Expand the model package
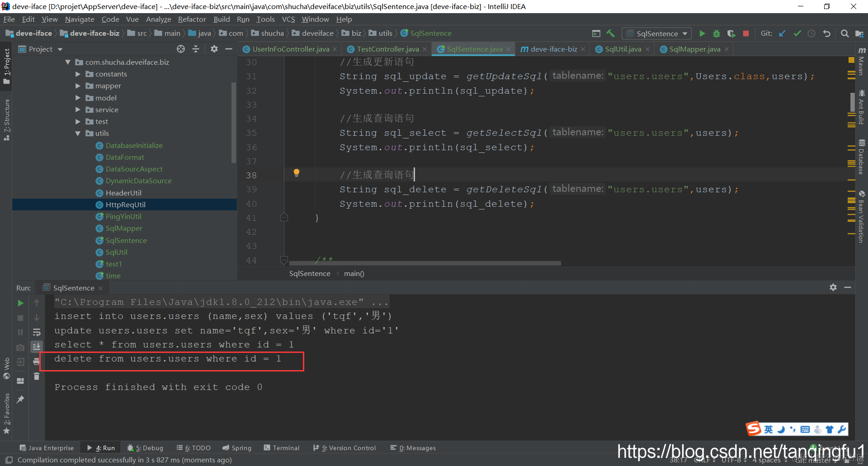The image size is (868, 466). click(78, 98)
